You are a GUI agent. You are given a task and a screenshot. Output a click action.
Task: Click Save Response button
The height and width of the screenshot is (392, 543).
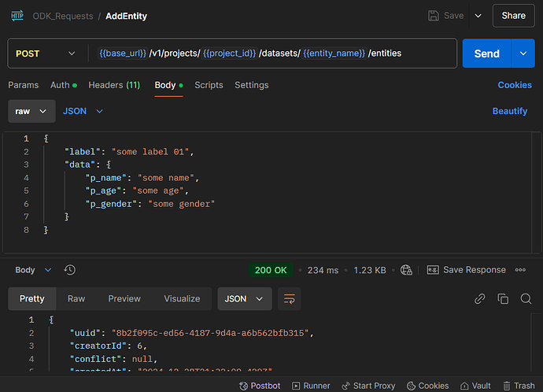(x=467, y=270)
